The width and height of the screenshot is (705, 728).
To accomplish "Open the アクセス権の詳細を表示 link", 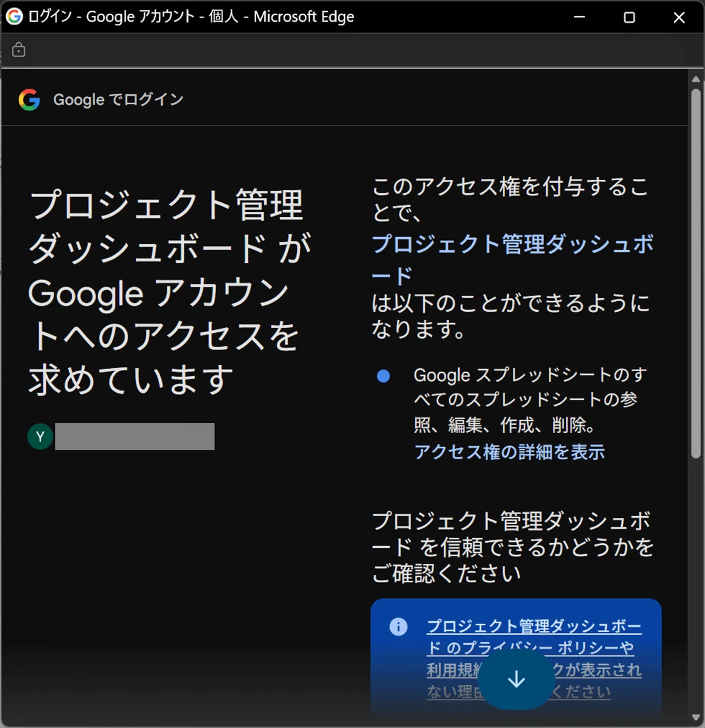I will [x=509, y=452].
